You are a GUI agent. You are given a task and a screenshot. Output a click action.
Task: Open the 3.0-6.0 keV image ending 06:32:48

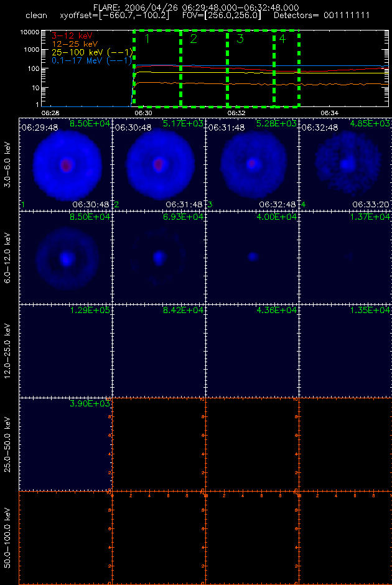[252, 164]
